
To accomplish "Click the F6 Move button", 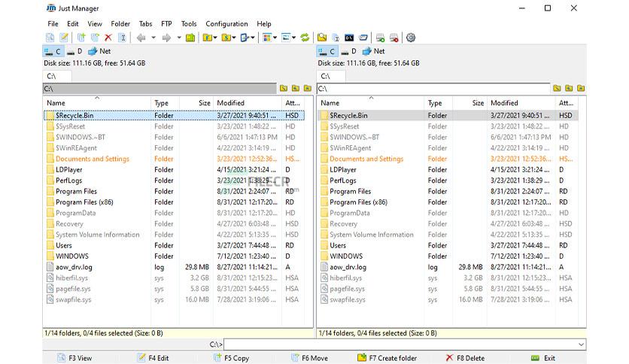I will (309, 358).
